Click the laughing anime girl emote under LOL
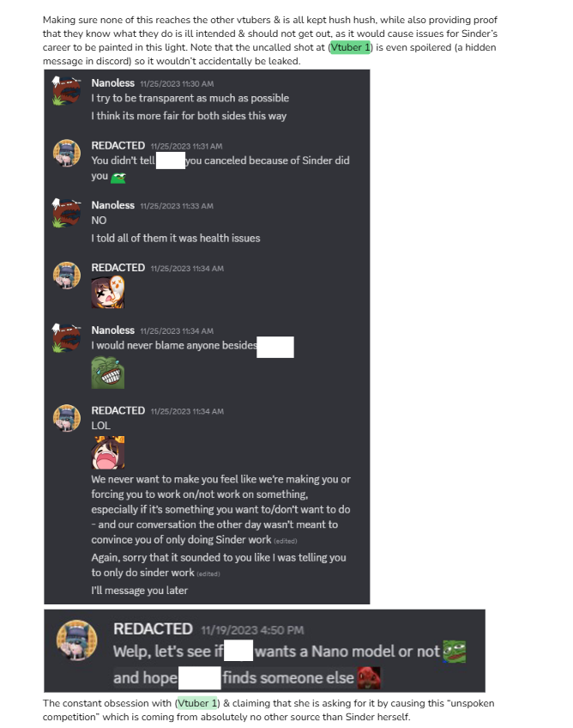 (x=107, y=452)
